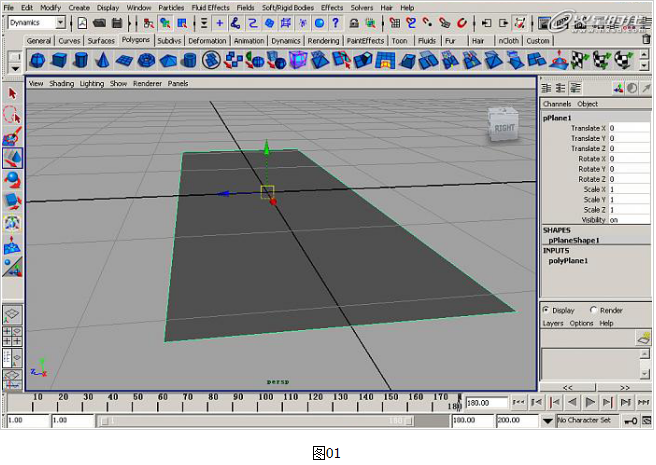Switch to four view layout
The image size is (656, 465).
click(12, 337)
